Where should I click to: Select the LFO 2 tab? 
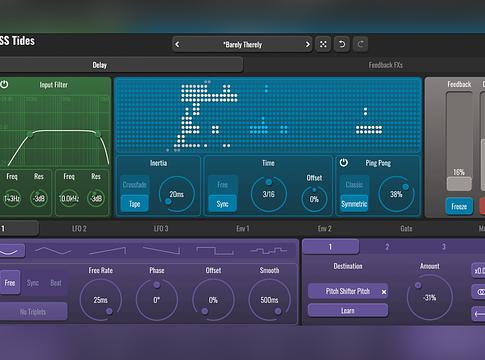click(x=79, y=229)
